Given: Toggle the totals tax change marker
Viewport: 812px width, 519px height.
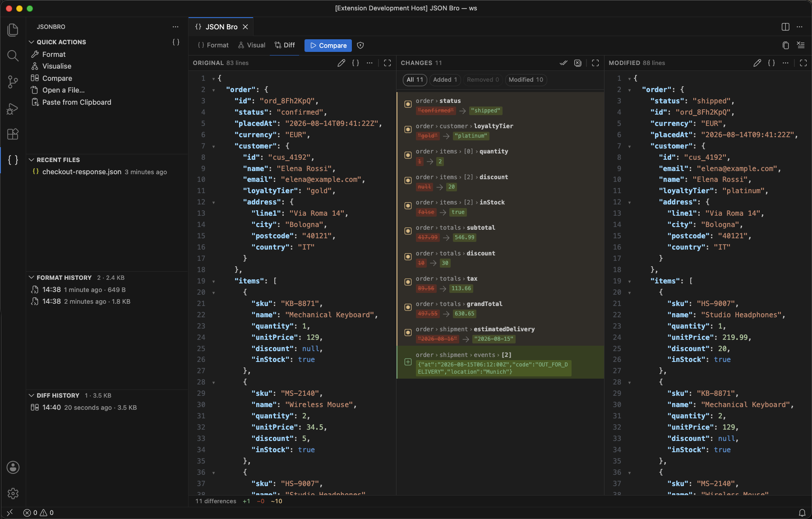Looking at the screenshot, I should coord(408,282).
